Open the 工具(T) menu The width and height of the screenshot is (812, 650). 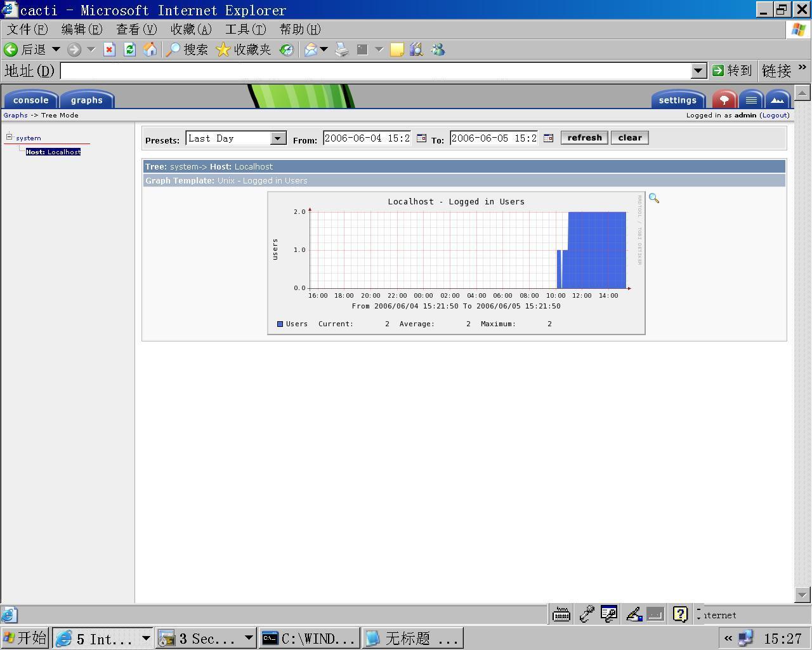246,29
